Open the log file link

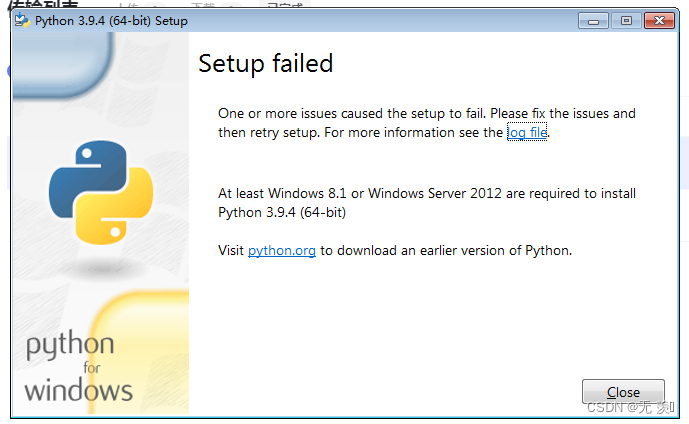point(527,132)
